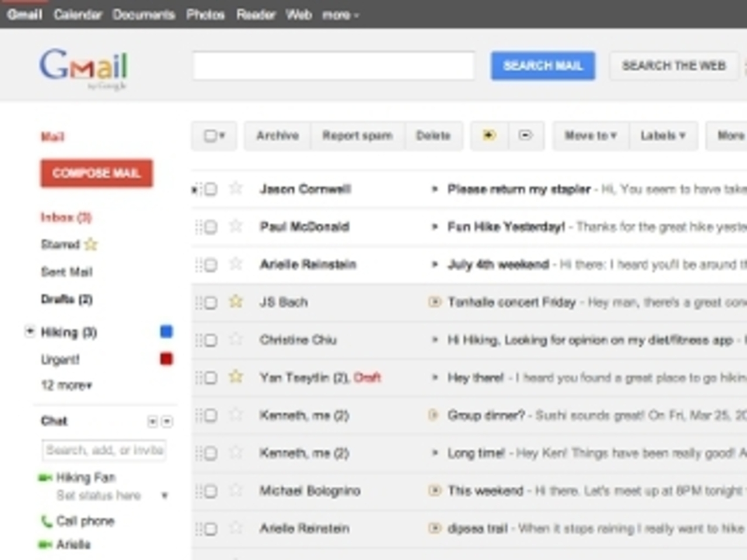The height and width of the screenshot is (560, 747).
Task: Click the video camera icon beside Hiking Fan
Action: [45, 478]
